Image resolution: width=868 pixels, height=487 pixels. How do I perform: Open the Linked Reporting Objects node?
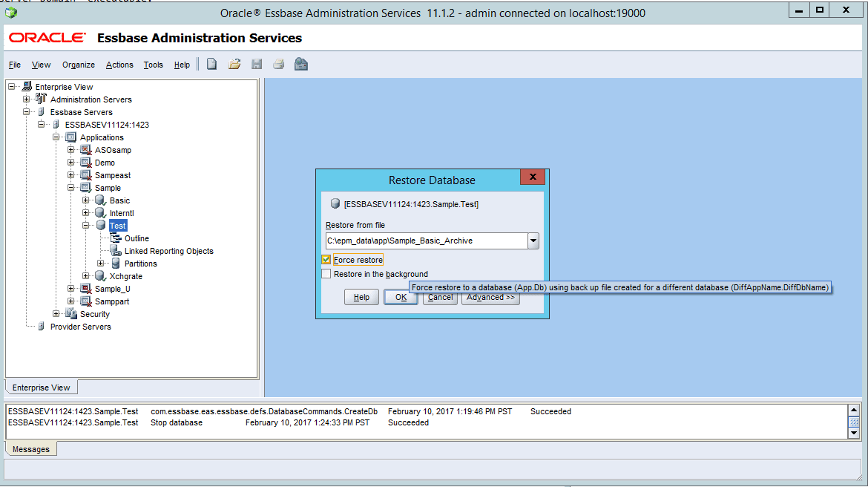(116, 250)
